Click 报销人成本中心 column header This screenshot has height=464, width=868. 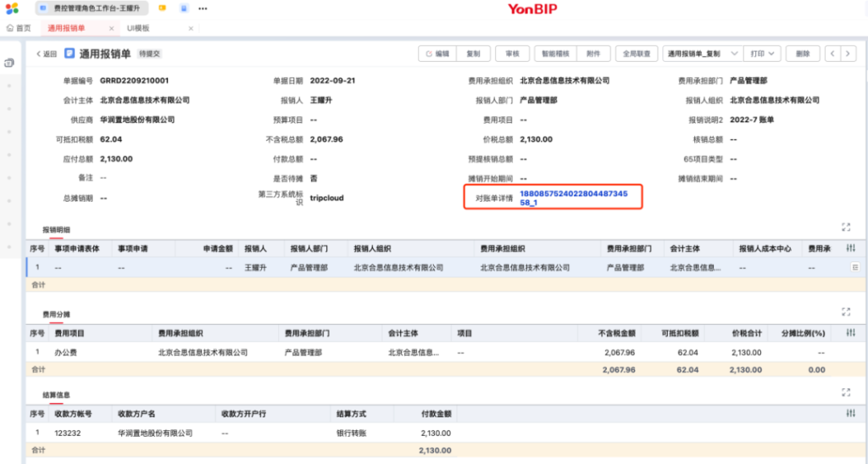point(765,249)
